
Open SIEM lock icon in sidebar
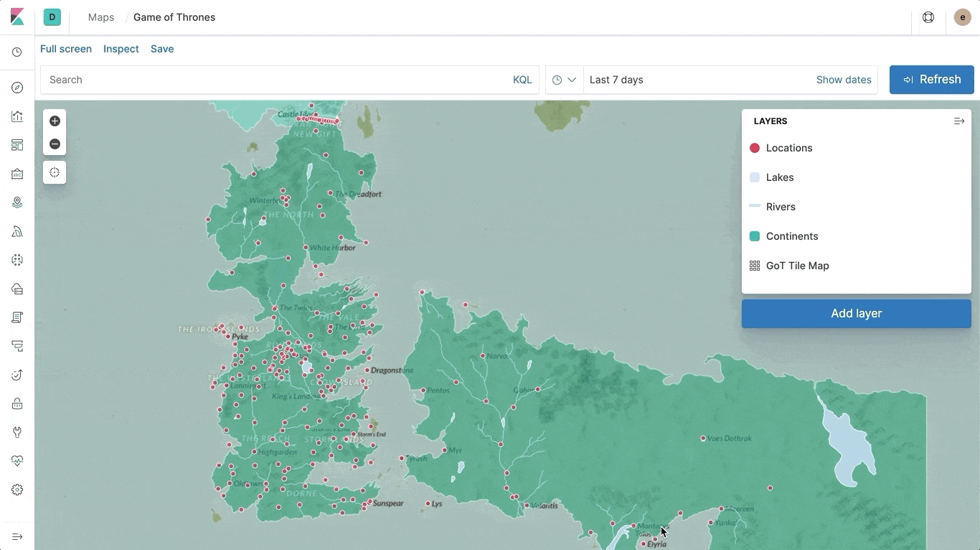tap(17, 404)
